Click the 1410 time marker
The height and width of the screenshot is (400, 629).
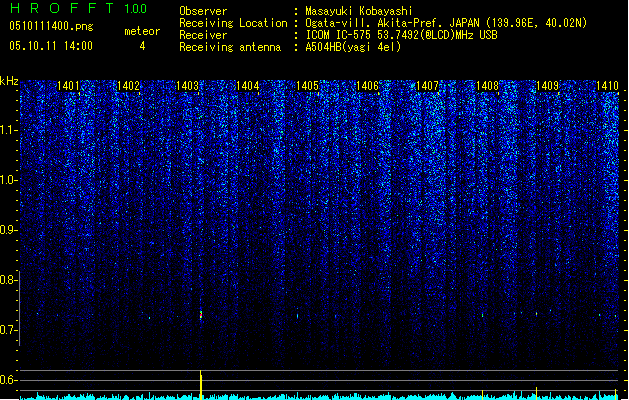pos(607,86)
